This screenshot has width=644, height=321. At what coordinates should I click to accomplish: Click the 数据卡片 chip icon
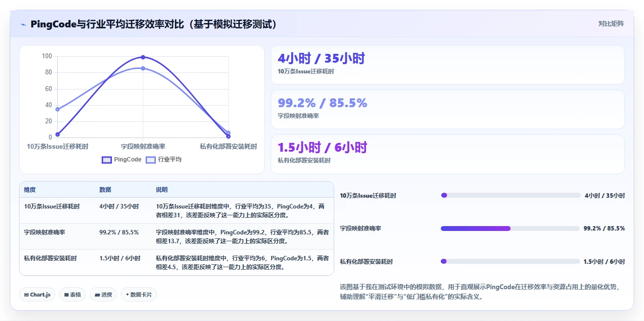tap(128, 295)
